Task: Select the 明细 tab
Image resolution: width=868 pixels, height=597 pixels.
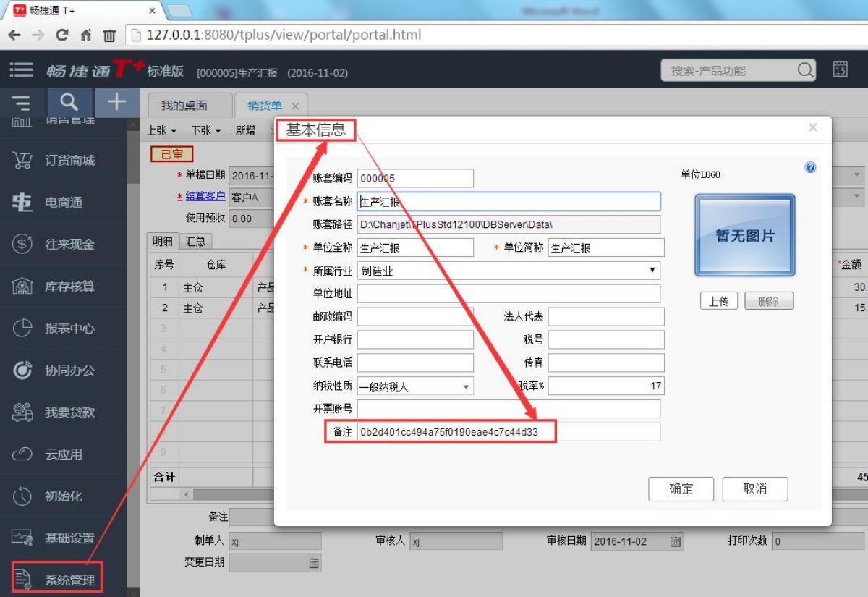Action: click(x=161, y=242)
